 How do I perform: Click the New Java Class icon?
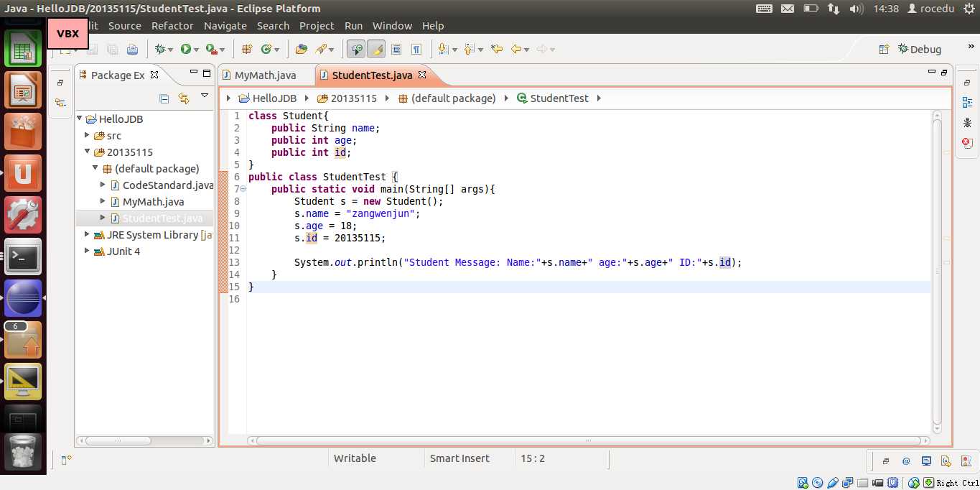click(266, 49)
